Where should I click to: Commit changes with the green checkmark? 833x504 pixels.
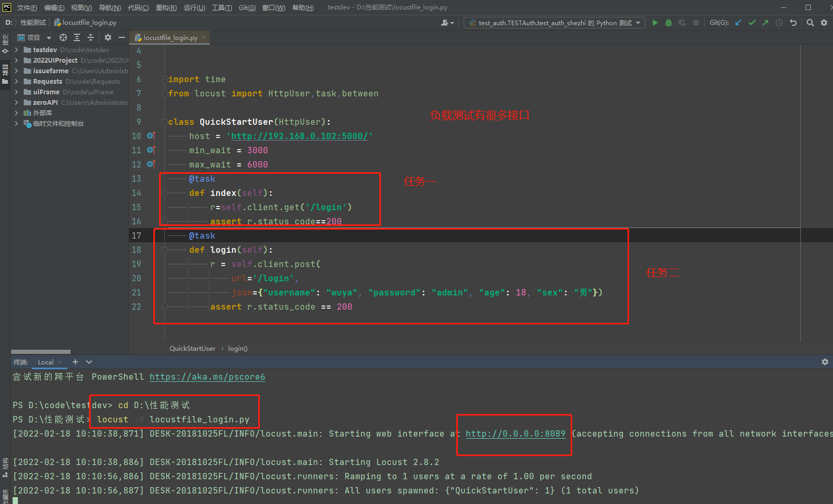tap(752, 23)
